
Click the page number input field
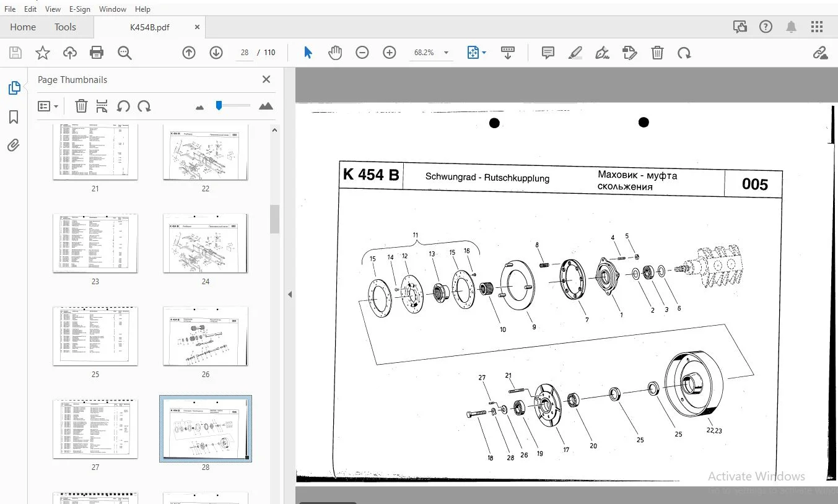pos(245,53)
